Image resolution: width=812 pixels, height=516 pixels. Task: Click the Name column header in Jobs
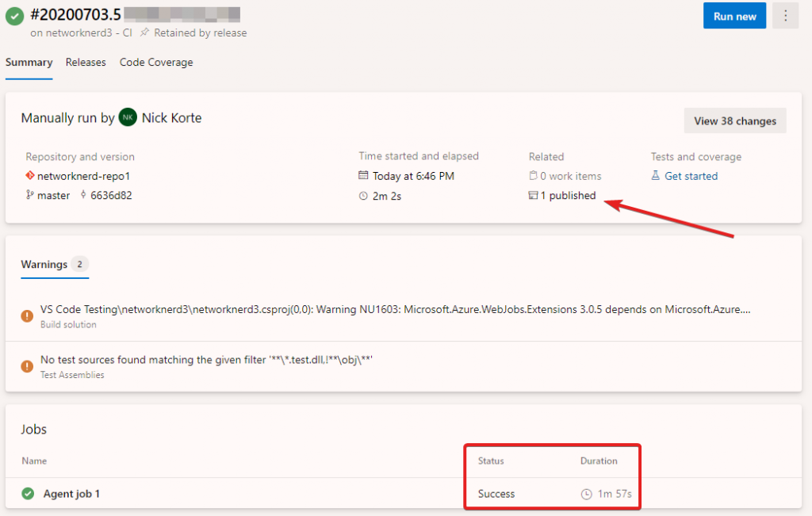click(x=34, y=461)
